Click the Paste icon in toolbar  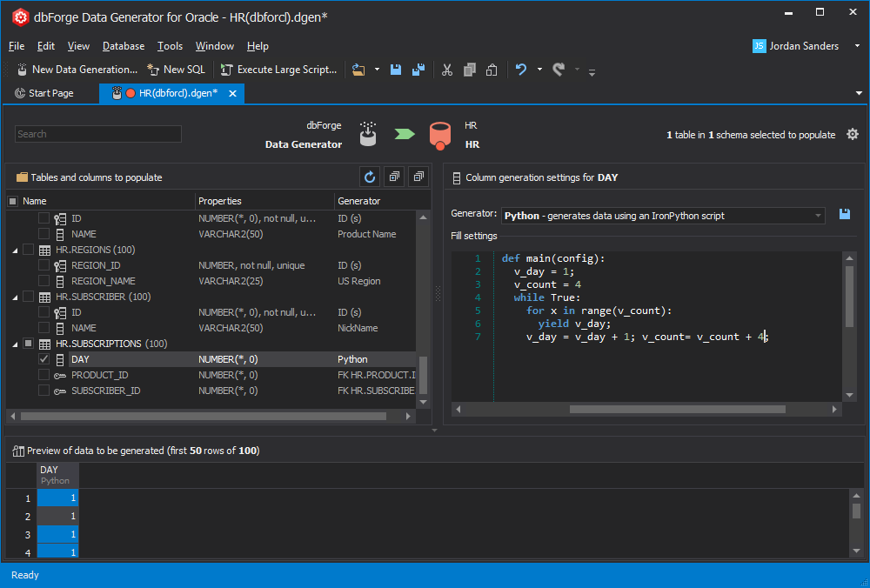click(x=492, y=70)
